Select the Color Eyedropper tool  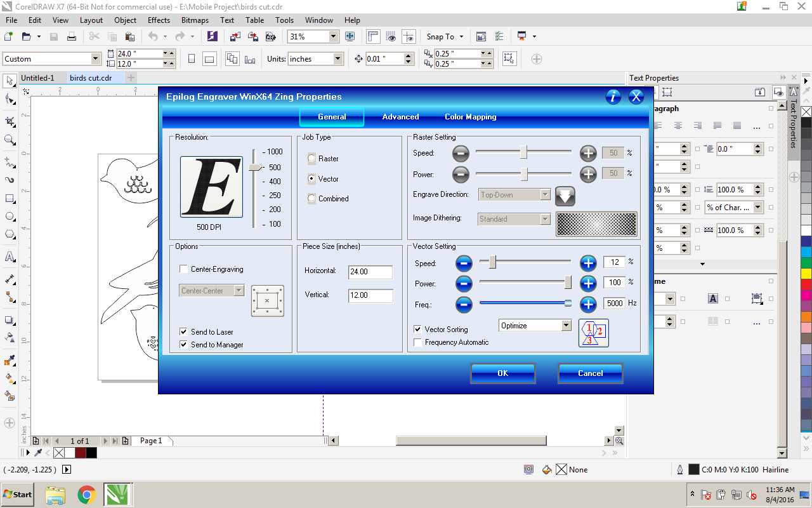coord(10,361)
